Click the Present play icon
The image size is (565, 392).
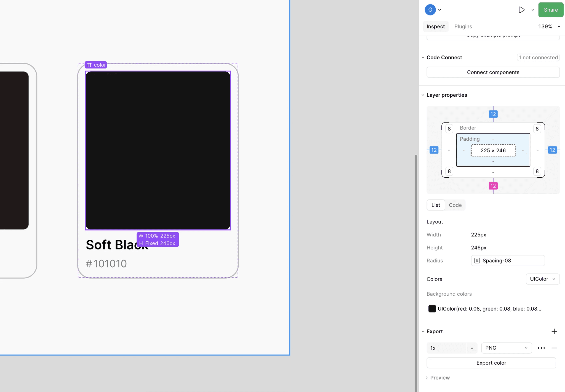coord(521,10)
